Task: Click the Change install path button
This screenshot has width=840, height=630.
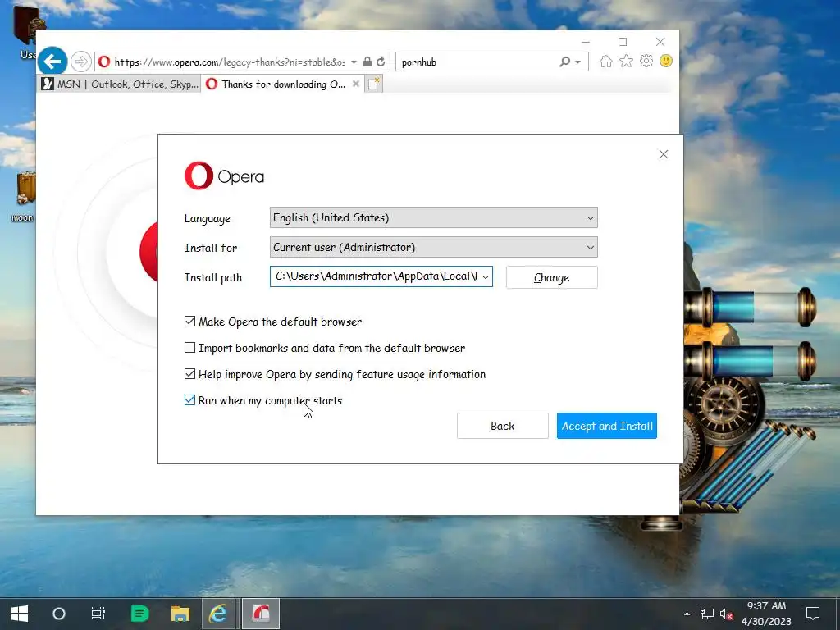Action: pos(551,277)
